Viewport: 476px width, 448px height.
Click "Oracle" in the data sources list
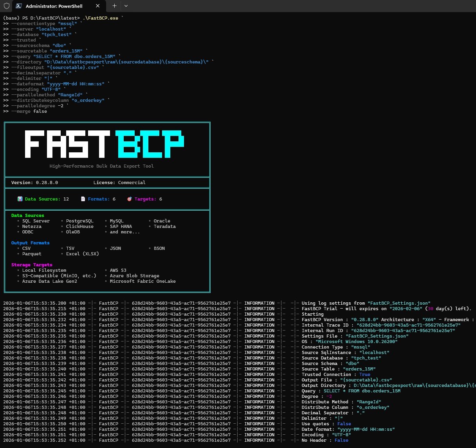click(162, 221)
